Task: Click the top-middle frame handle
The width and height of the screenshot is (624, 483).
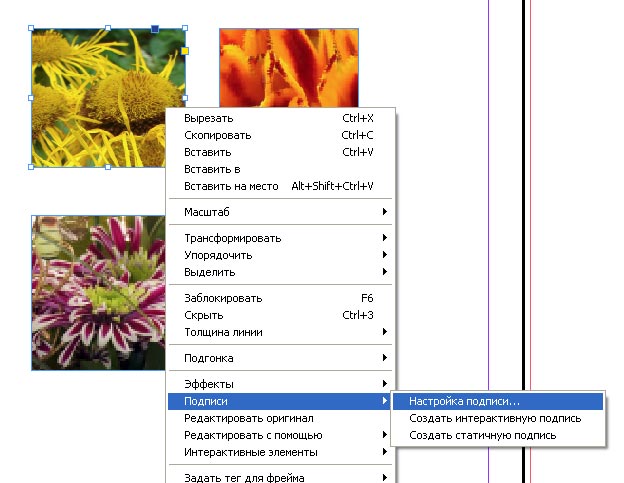Action: pyautogui.click(x=108, y=28)
